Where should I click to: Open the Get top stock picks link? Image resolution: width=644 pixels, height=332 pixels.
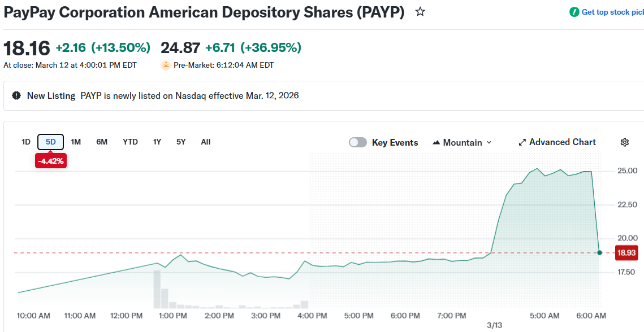[610, 11]
